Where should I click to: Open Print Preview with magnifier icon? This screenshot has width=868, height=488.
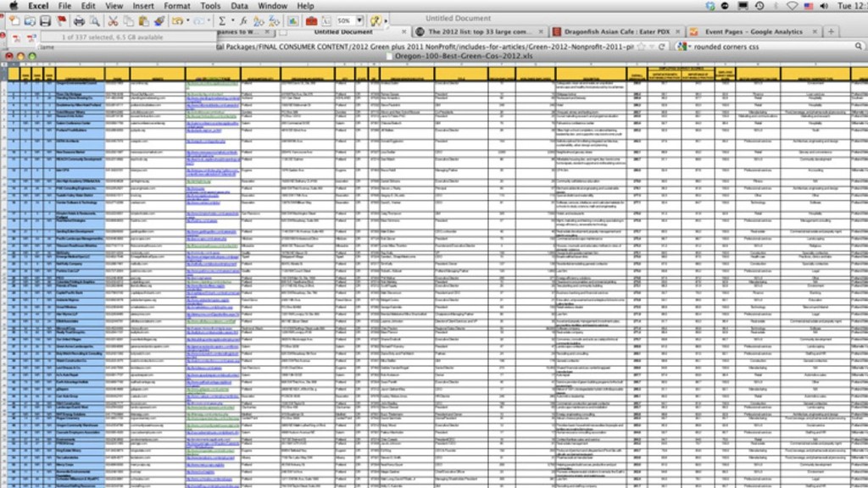click(95, 21)
